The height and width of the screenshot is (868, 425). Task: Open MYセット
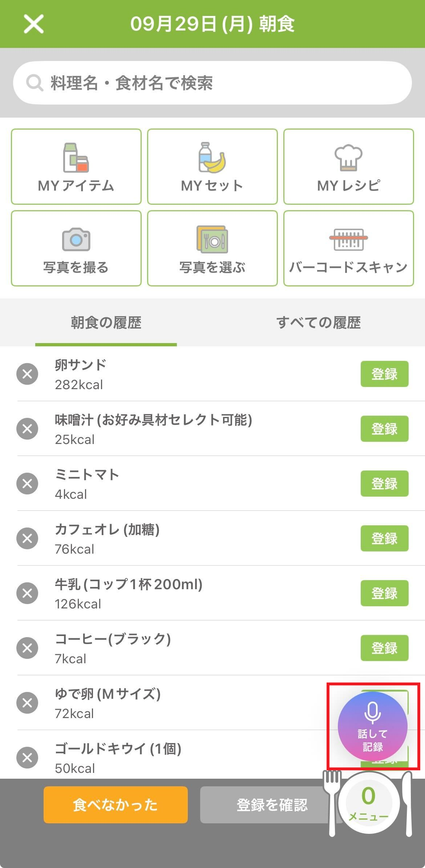[x=212, y=167]
